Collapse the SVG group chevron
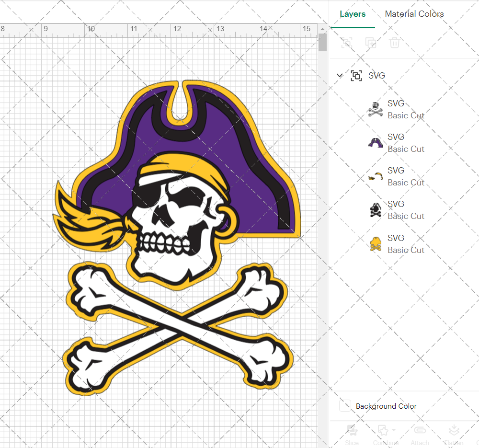The height and width of the screenshot is (448, 479). [x=340, y=75]
